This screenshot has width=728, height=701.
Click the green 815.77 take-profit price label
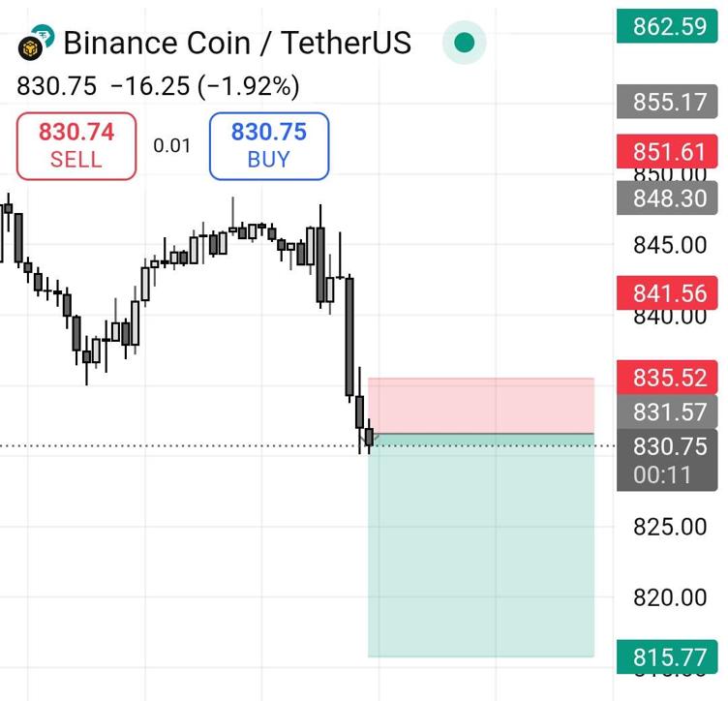tap(669, 657)
